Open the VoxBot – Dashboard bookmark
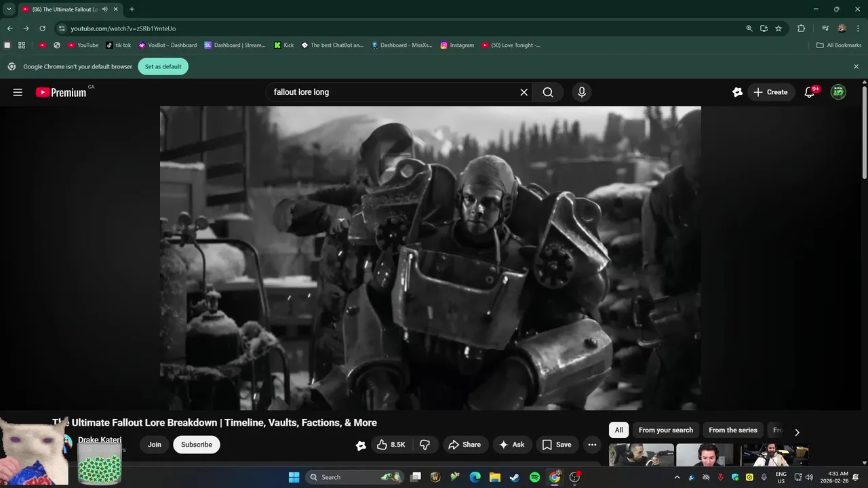868x488 pixels. 167,45
